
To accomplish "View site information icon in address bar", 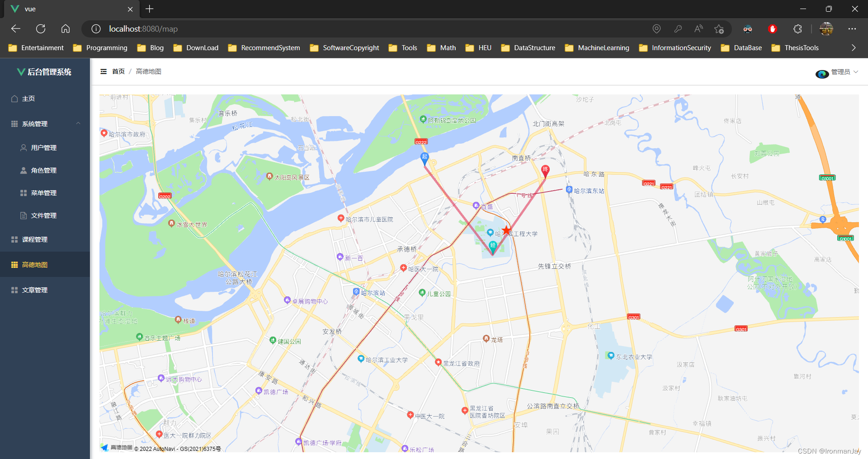I will (x=96, y=29).
